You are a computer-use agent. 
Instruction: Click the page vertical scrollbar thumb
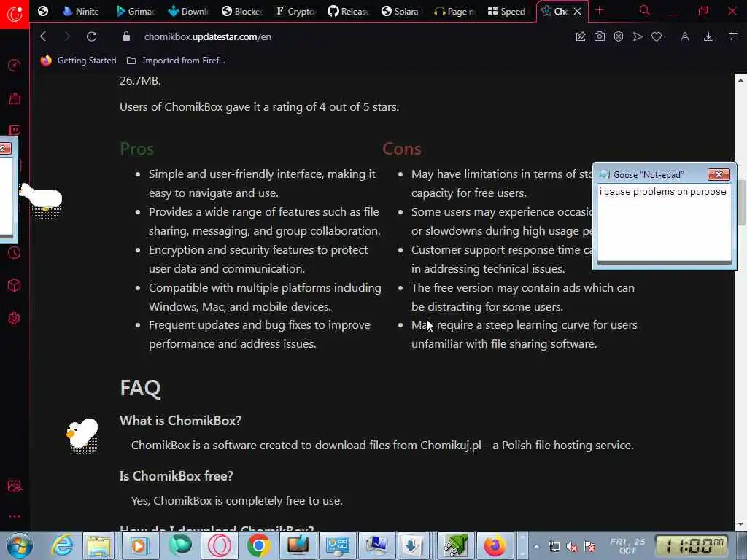tap(741, 203)
